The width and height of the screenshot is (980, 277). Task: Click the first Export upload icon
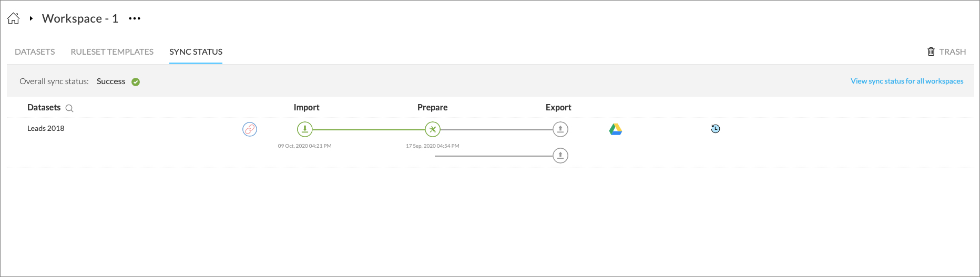point(560,129)
